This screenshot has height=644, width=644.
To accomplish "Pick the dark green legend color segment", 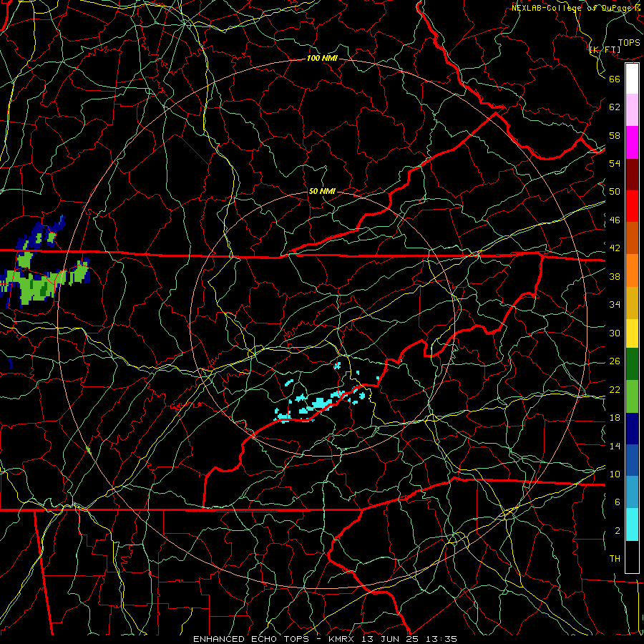I will [632, 364].
